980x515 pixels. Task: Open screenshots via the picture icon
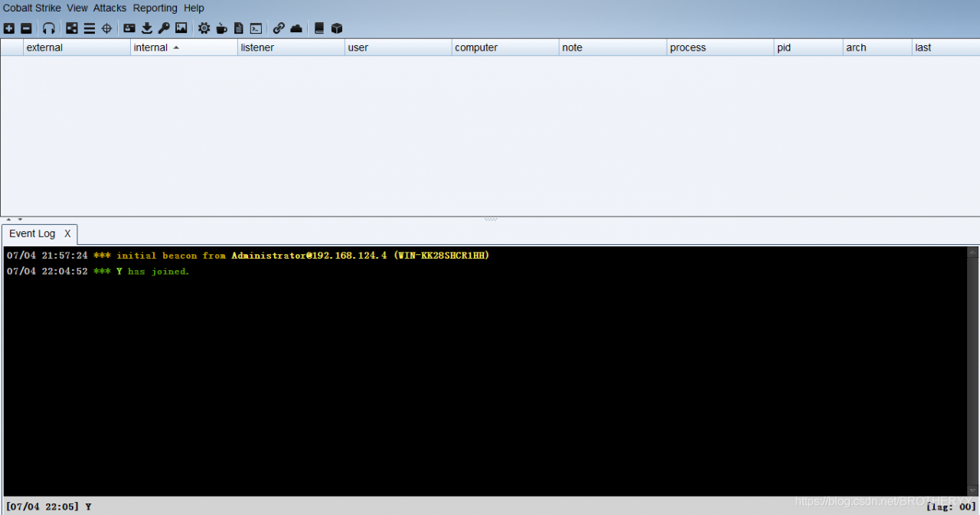181,28
